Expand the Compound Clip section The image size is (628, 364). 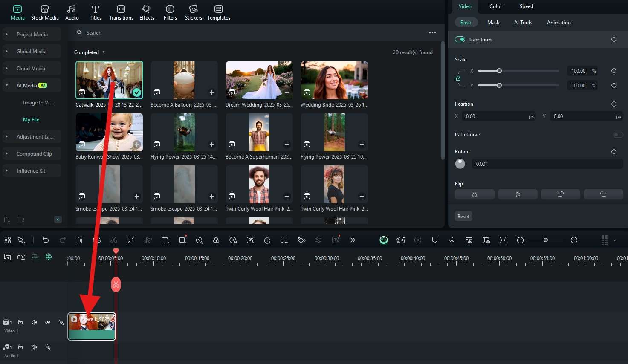34,154
